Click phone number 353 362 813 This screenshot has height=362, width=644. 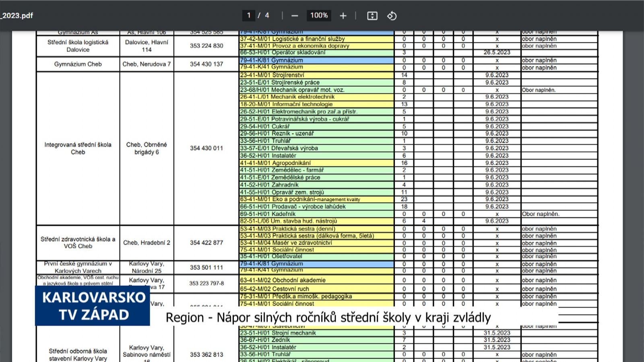206,354
